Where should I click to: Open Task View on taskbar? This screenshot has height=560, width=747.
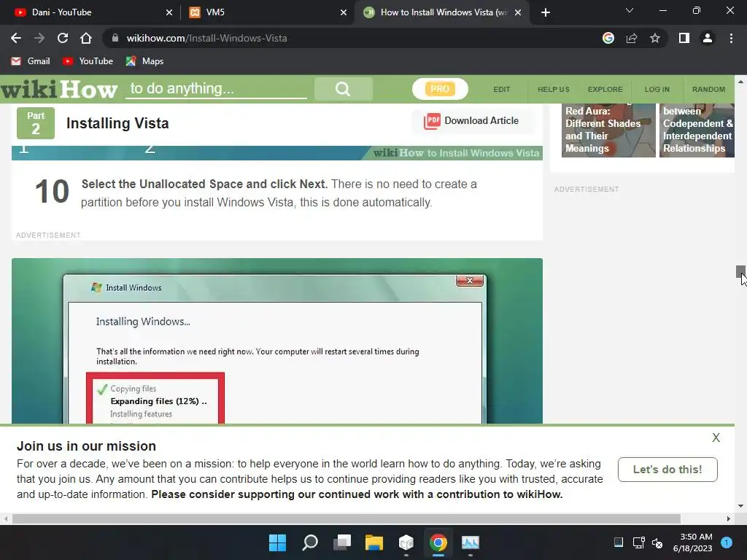(x=342, y=542)
